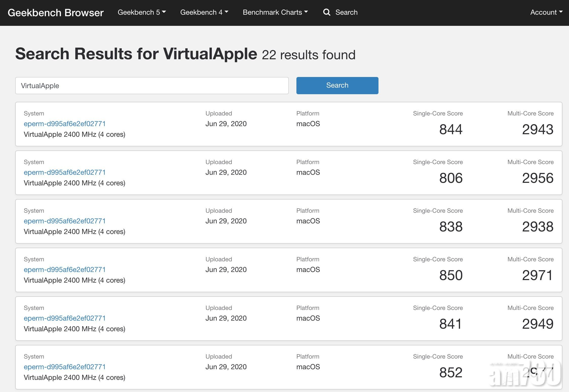Screen dimensions: 569x392
Task: Expand the Geekbench 4 dropdown menu
Action: coord(204,12)
